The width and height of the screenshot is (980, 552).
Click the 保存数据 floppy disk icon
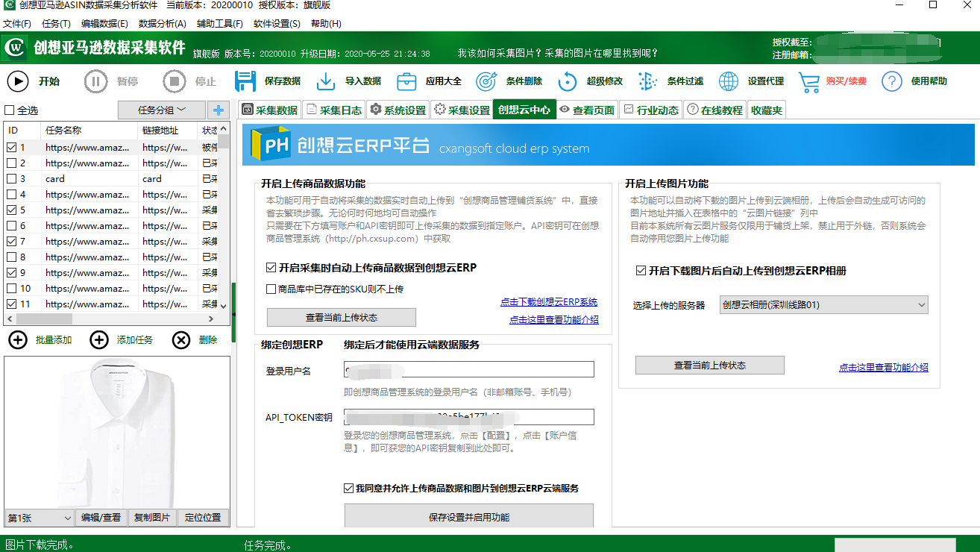click(x=245, y=81)
